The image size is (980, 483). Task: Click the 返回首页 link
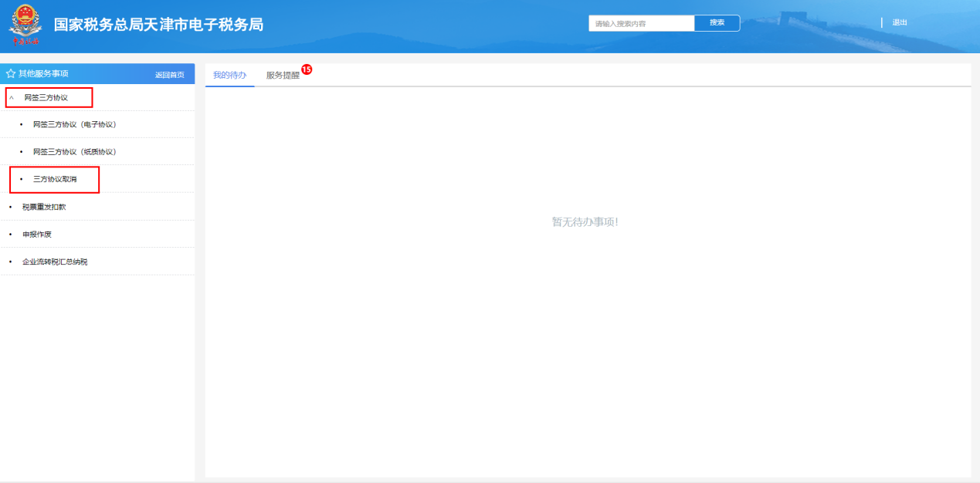pyautogui.click(x=169, y=75)
